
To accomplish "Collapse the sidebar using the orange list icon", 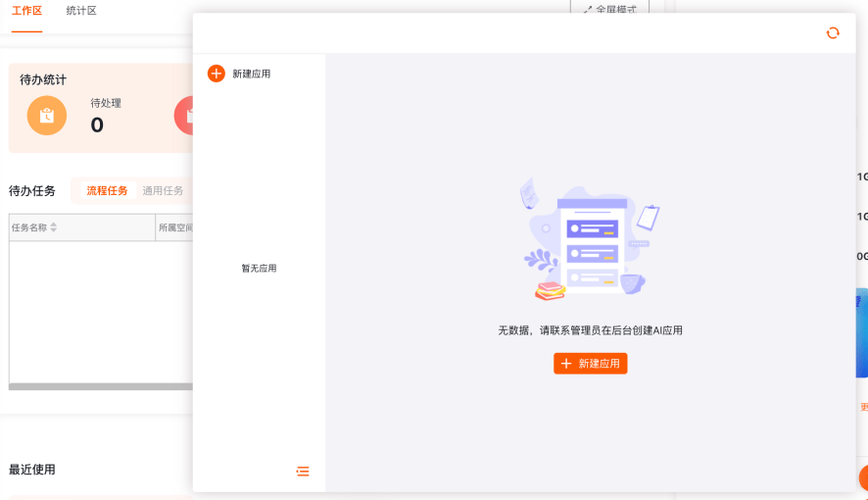I will point(303,472).
